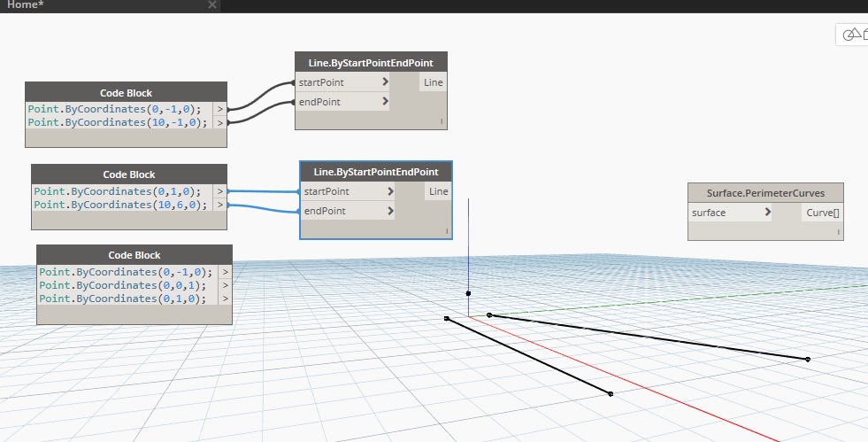
Task: Click output arrow for Point.ByCoordinates(10,-1,0) in top block
Action: tap(220, 122)
